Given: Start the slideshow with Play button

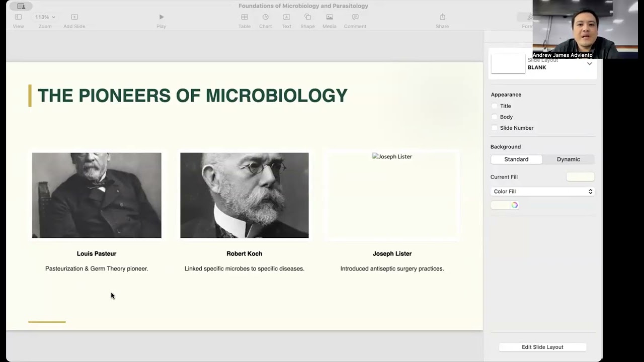Looking at the screenshot, I should [x=162, y=17].
